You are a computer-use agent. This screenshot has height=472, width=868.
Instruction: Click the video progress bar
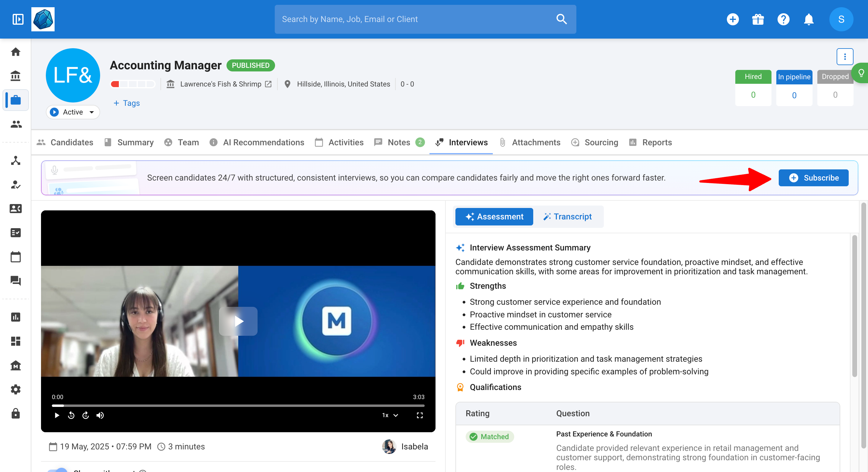point(238,406)
